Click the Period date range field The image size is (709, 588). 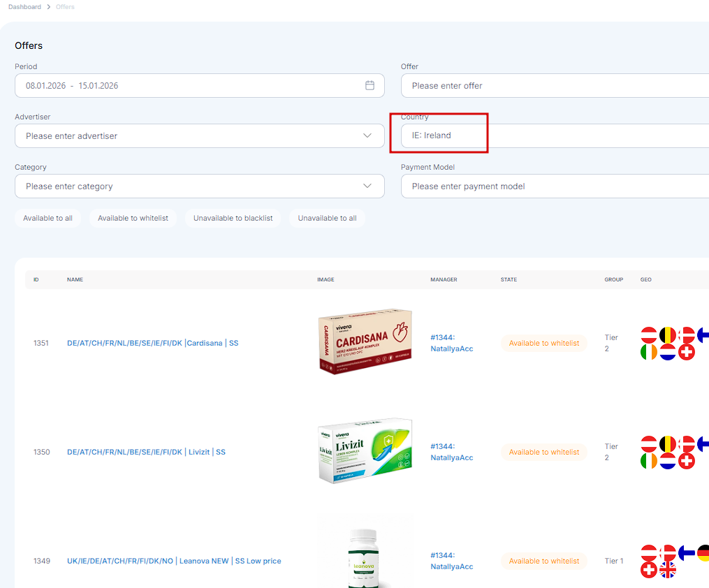[x=199, y=85]
